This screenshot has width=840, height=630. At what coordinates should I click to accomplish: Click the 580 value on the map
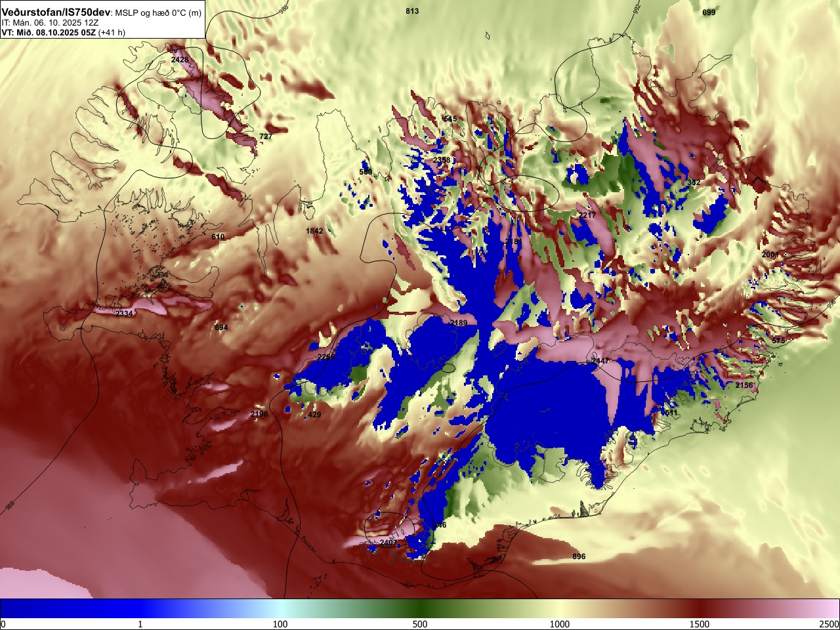(x=366, y=172)
